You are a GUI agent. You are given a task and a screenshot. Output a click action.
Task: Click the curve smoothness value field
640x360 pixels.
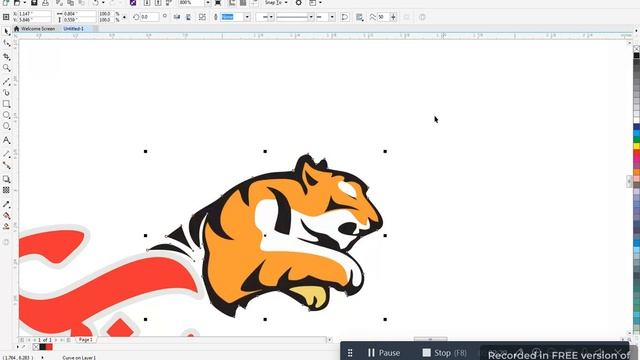(x=383, y=17)
